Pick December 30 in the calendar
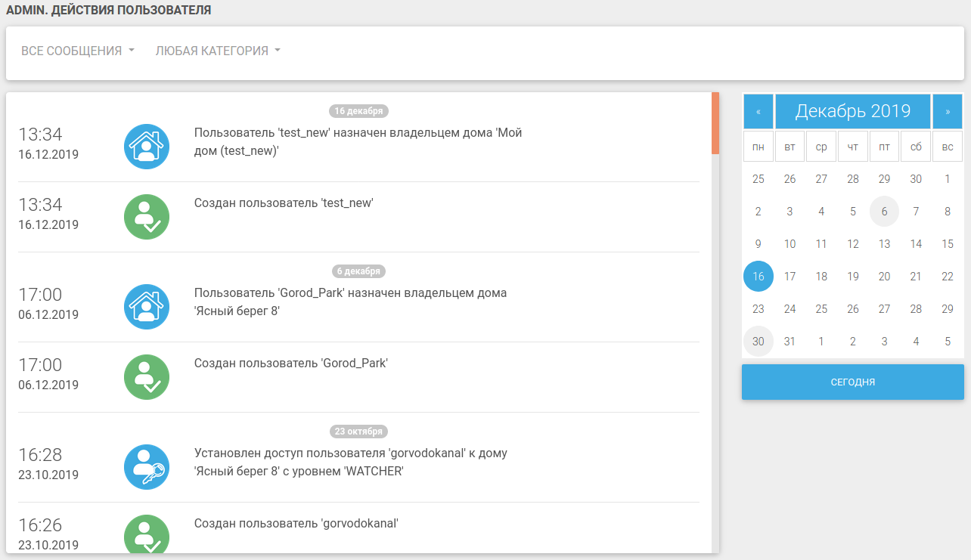The width and height of the screenshot is (971, 560). [758, 342]
